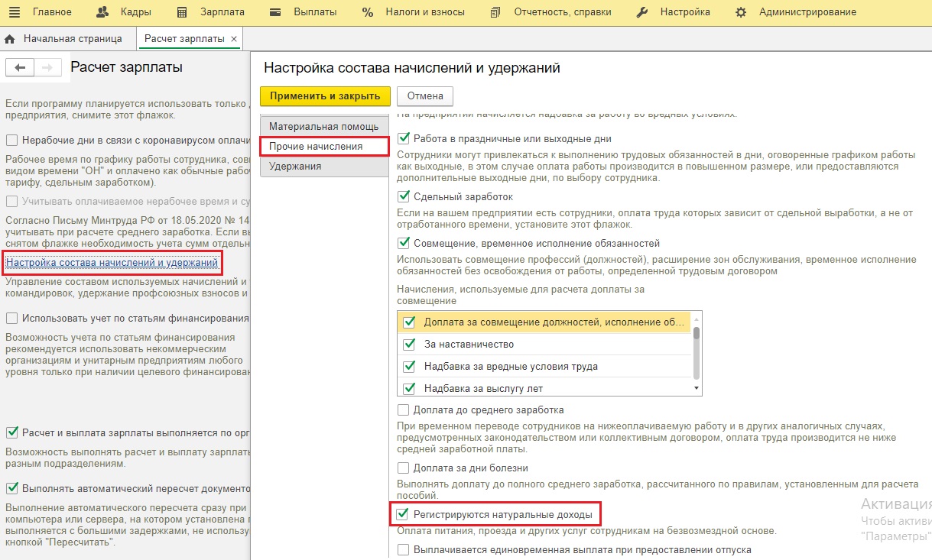
Task: Click the Зарплата calculator icon
Action: [x=182, y=12]
